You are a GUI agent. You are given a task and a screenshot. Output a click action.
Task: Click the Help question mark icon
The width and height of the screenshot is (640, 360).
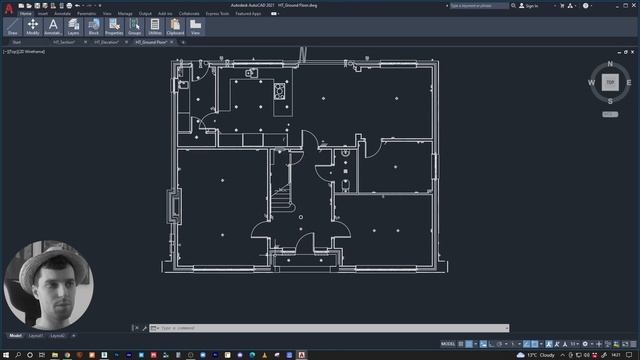click(586, 6)
